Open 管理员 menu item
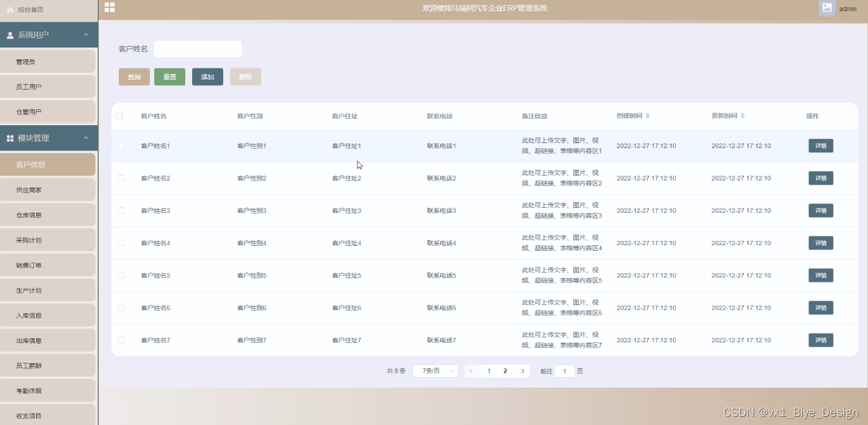The image size is (868, 425). point(48,62)
